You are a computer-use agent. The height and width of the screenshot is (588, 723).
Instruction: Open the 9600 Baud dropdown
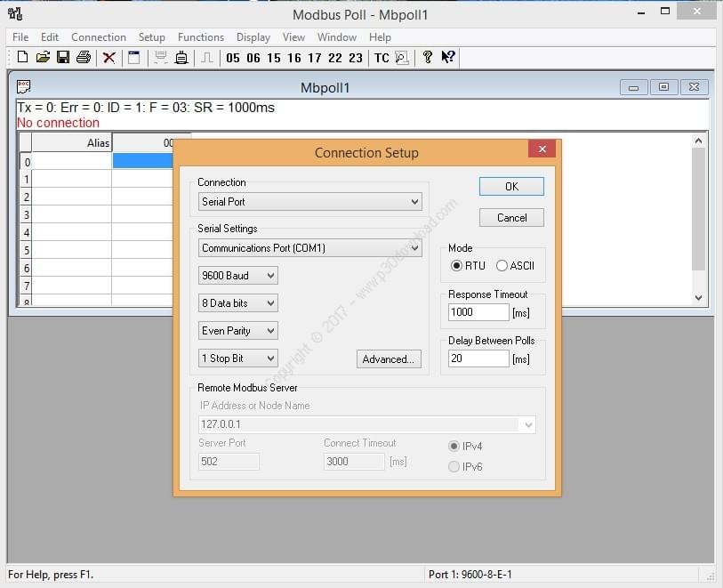click(237, 276)
